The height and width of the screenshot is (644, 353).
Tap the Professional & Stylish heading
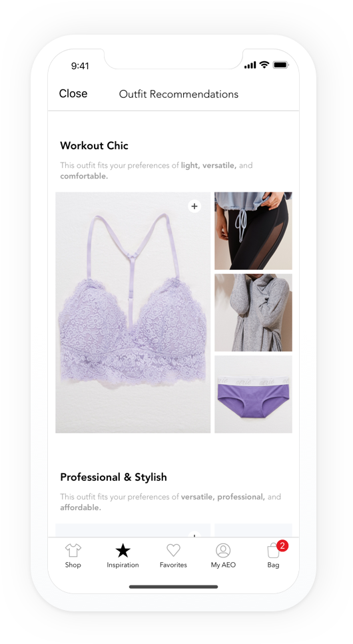coord(113,477)
